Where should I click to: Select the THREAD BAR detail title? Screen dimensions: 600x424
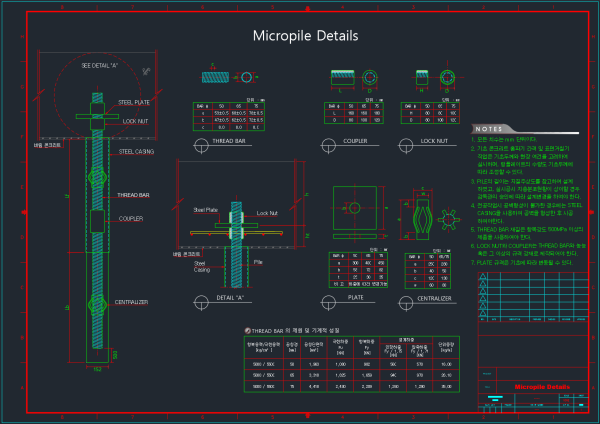(229, 141)
